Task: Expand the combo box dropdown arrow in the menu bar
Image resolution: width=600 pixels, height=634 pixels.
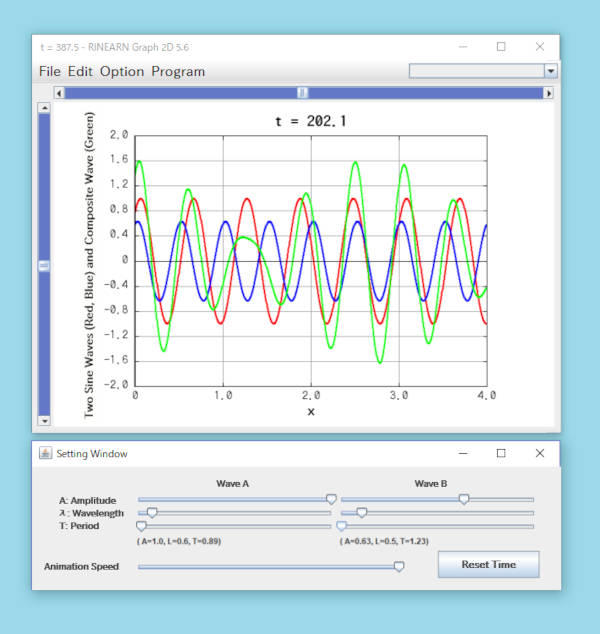Action: [551, 71]
